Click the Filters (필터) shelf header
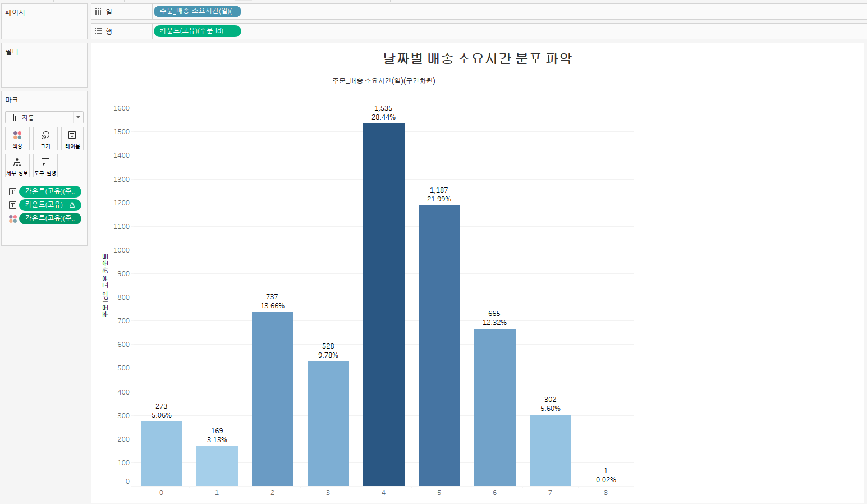867x504 pixels. (12, 52)
